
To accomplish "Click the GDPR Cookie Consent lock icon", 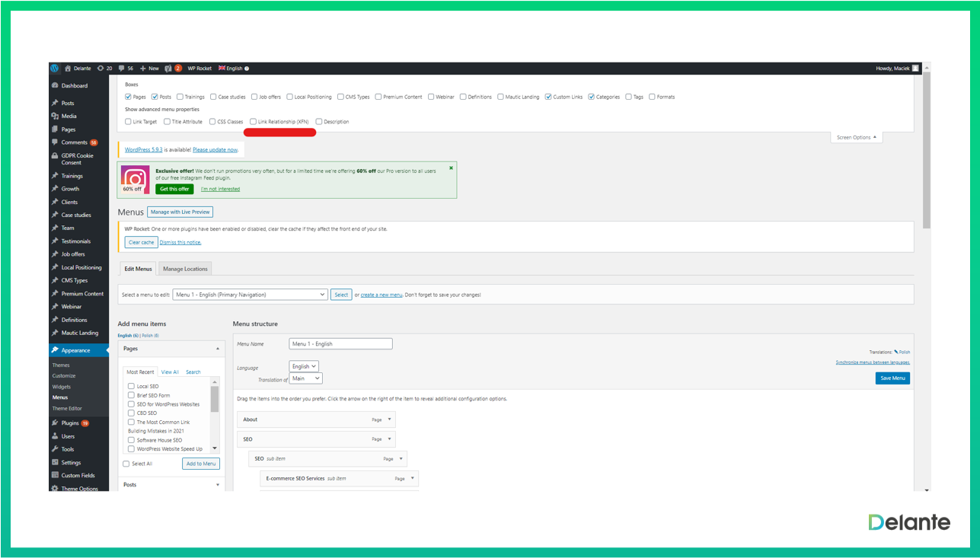I will [55, 155].
